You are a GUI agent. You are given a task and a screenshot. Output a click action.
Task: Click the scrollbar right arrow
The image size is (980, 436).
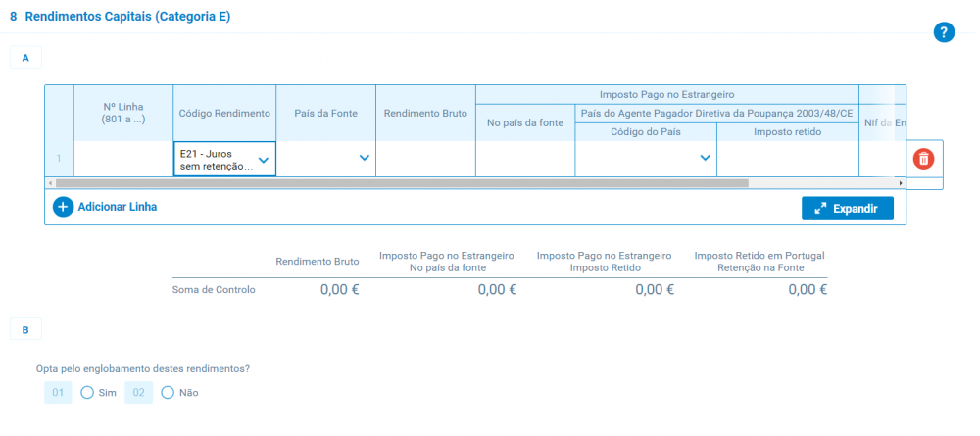(x=901, y=183)
